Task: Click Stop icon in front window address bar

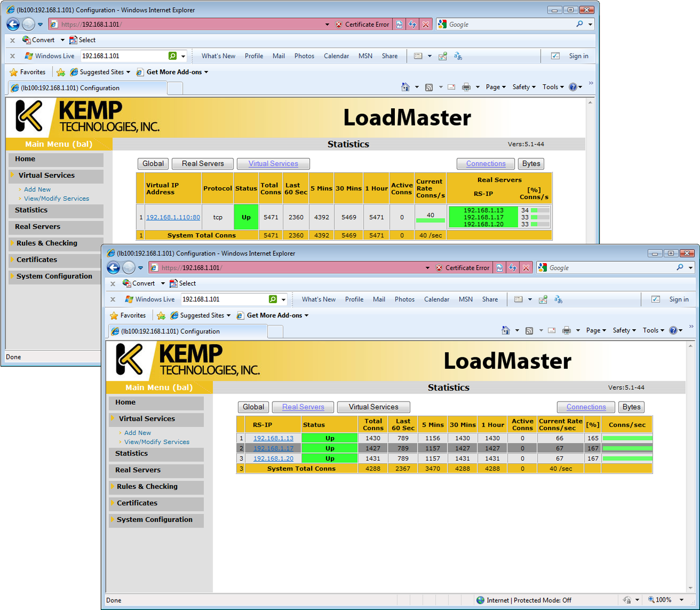Action: (x=526, y=268)
